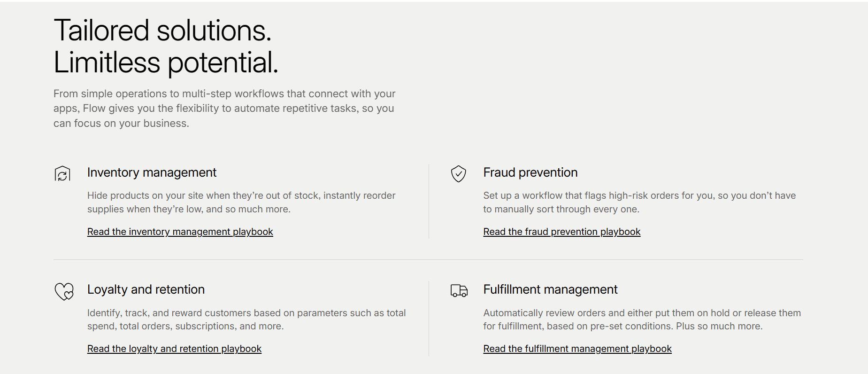Click the Flow intro paragraph about multi-step workflows

click(x=224, y=109)
